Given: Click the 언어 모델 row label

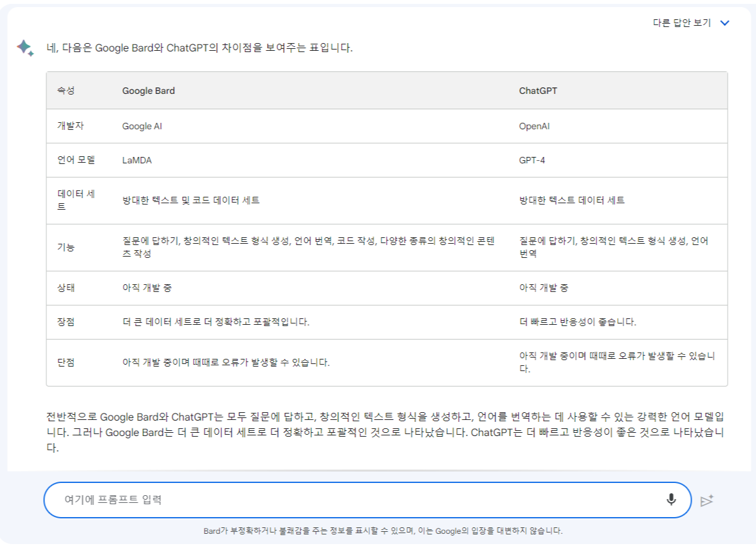Looking at the screenshot, I should (76, 160).
